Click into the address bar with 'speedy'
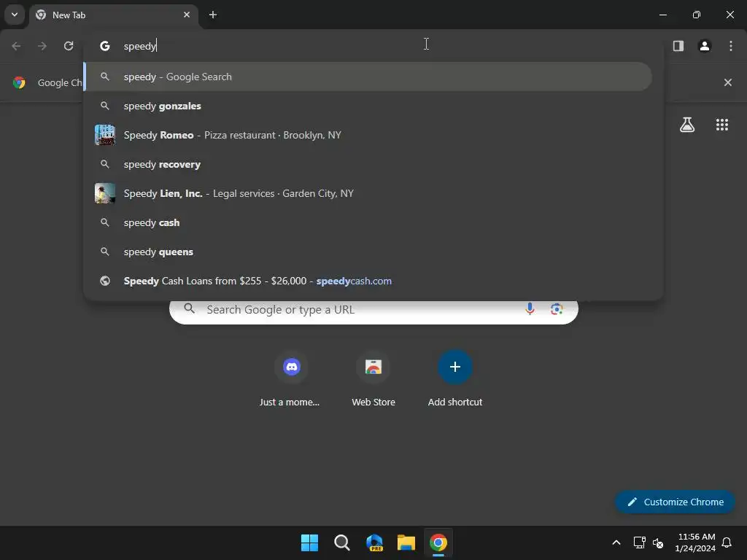Image resolution: width=747 pixels, height=560 pixels. coord(373,46)
